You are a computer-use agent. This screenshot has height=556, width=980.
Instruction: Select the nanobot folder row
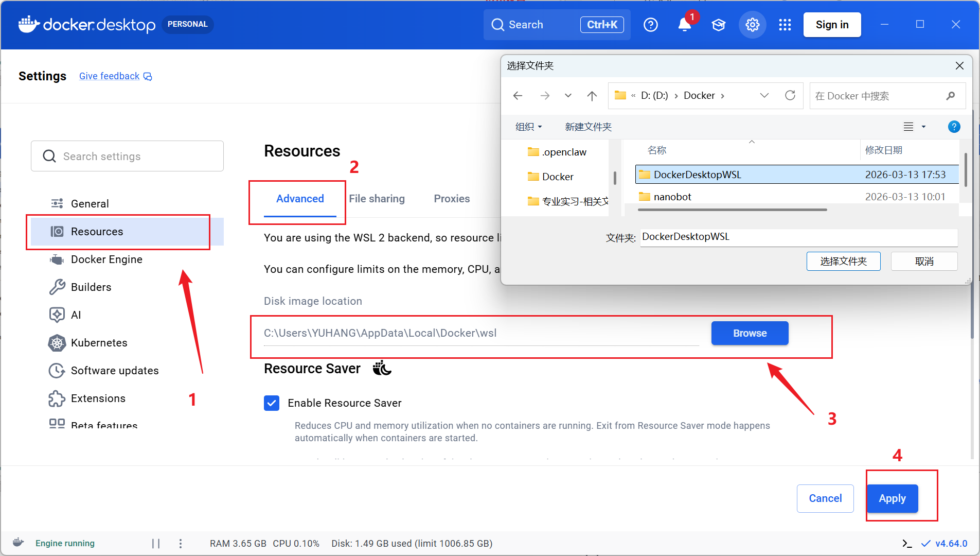[x=797, y=197]
